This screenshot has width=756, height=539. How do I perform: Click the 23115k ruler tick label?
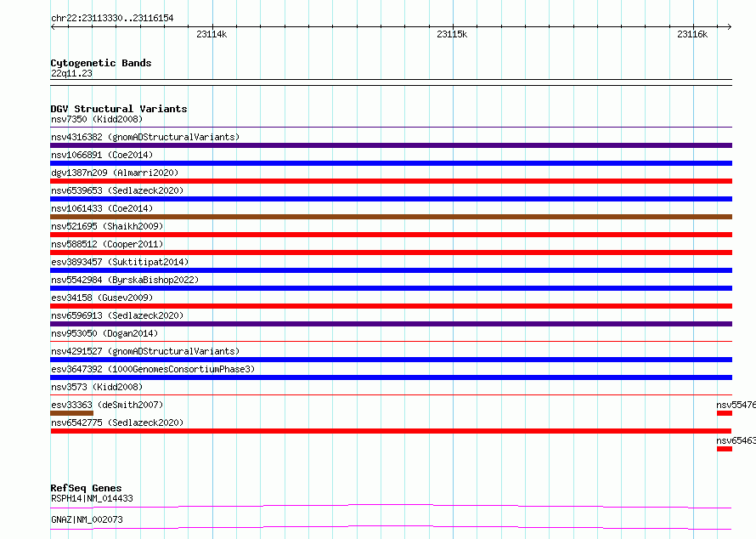452,34
